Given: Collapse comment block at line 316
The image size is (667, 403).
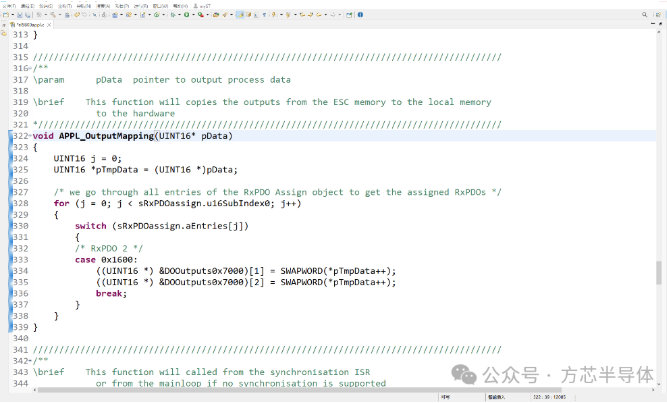Looking at the screenshot, I should click(30, 68).
